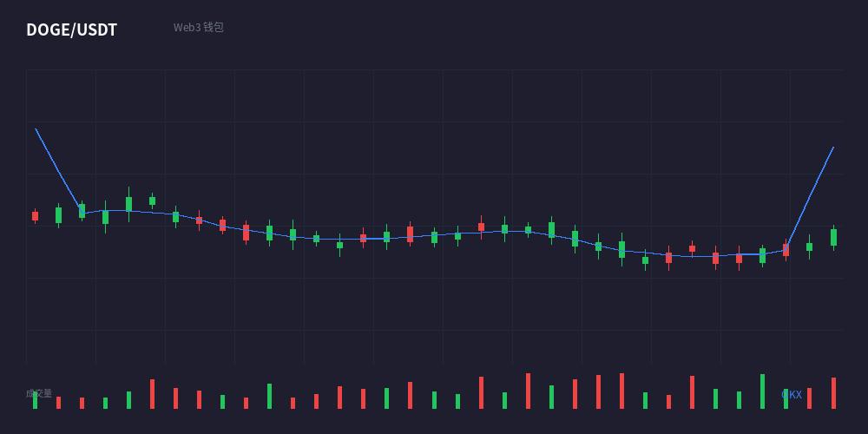The image size is (868, 434).
Task: Select the second volume bar from left
Action: pyautogui.click(x=59, y=403)
